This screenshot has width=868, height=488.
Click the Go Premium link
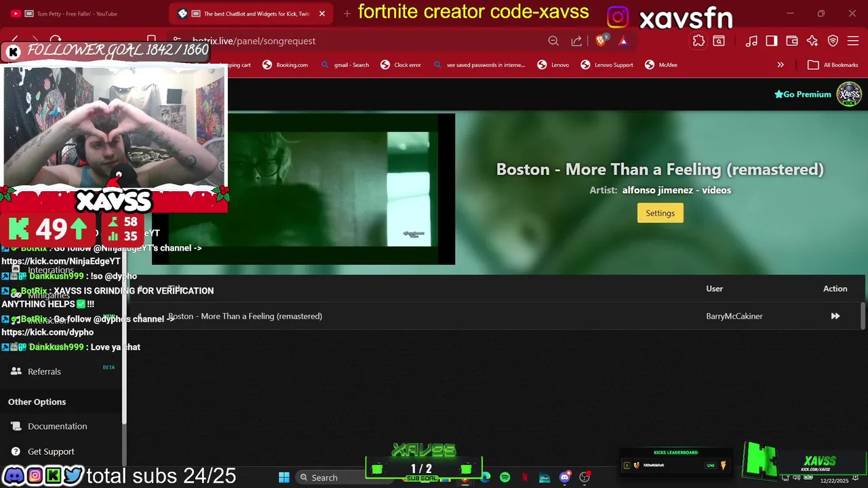(x=802, y=94)
